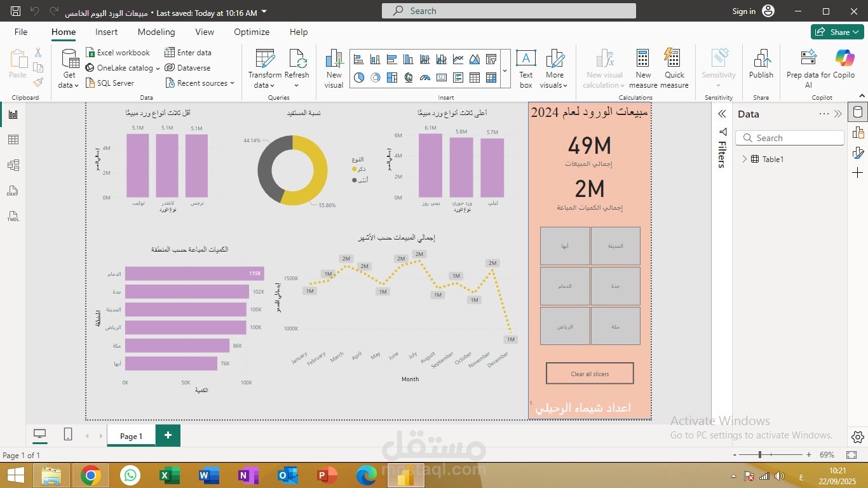Add a stacked bar chart from the gallery
The width and height of the screenshot is (868, 488).
[x=359, y=59]
